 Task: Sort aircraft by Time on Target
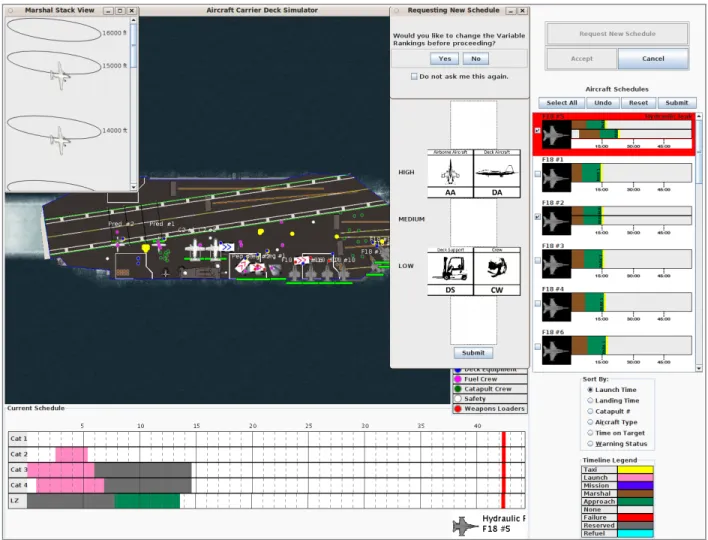pos(590,433)
